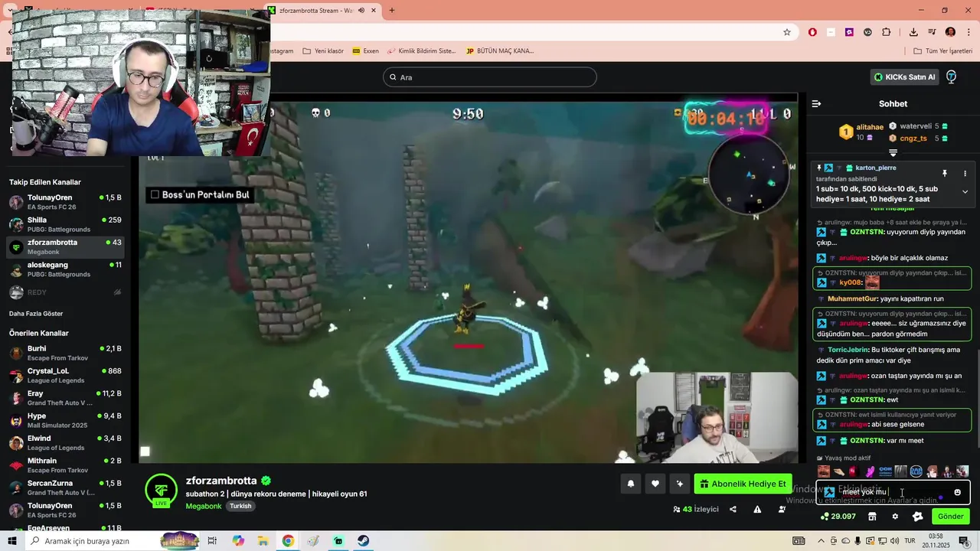Bookmark the page with the star icon
This screenshot has height=551, width=980.
coord(786,32)
